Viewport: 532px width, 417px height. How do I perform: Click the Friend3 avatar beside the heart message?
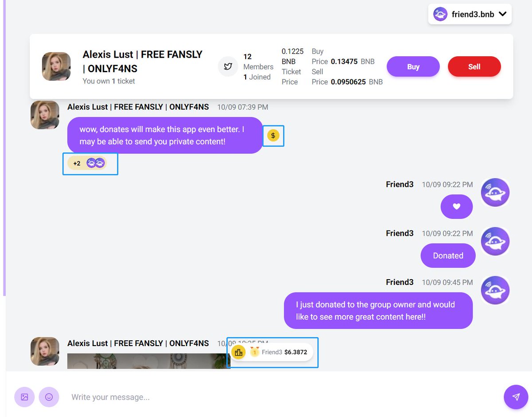[x=495, y=192]
